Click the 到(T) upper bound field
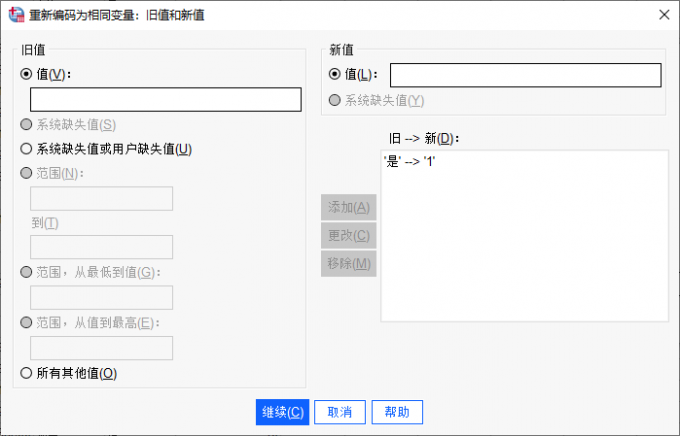680x436 pixels. pos(101,247)
